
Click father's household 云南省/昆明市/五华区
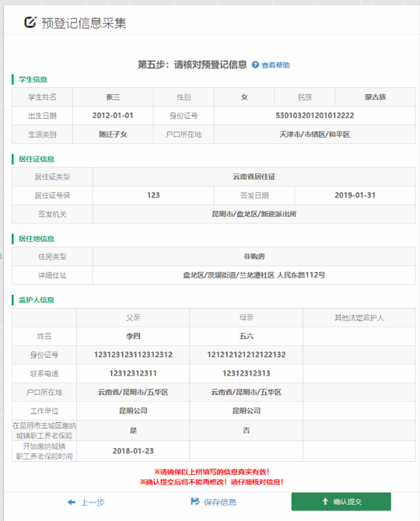(133, 392)
